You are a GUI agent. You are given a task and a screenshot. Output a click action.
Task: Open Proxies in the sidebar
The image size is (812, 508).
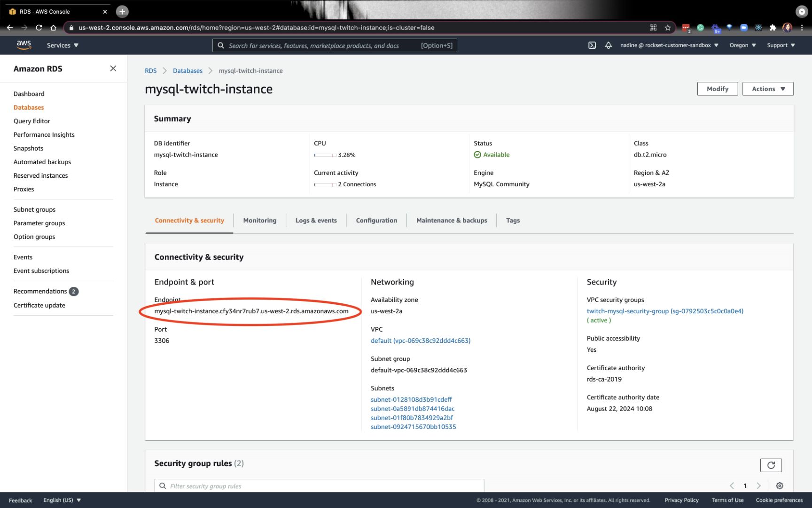click(x=24, y=190)
